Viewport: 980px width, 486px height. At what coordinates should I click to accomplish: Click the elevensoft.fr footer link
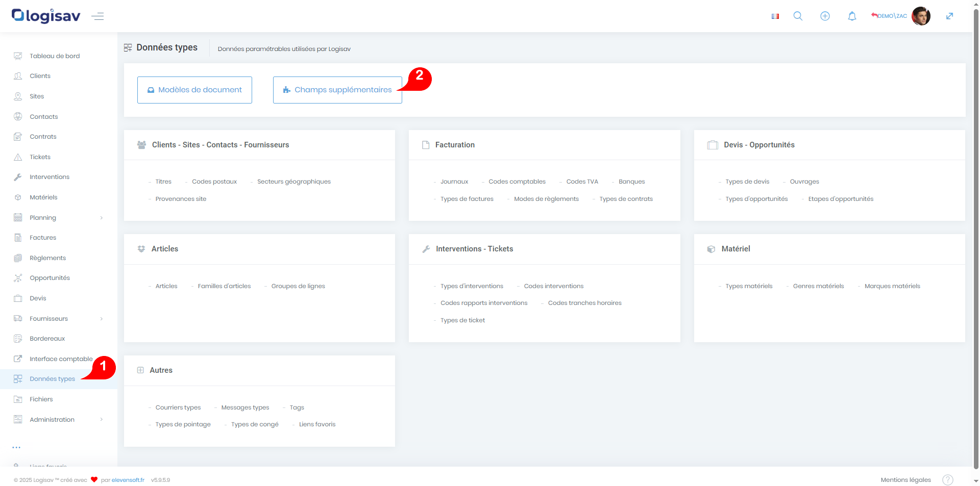tap(128, 480)
